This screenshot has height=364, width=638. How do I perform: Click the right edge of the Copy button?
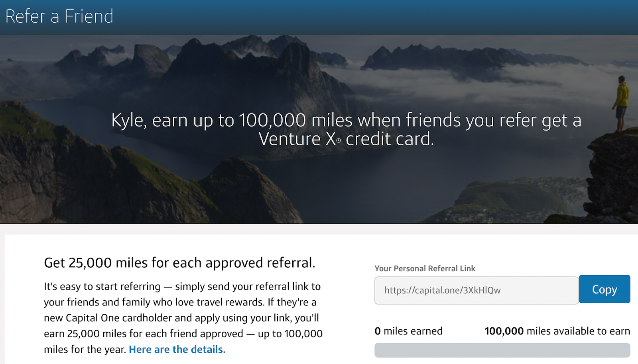(x=627, y=290)
